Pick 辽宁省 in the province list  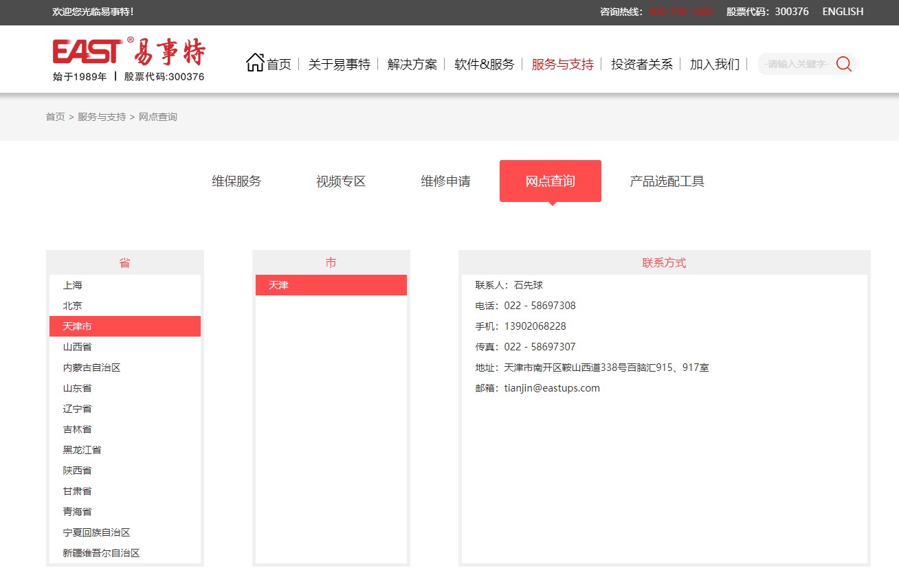tap(125, 409)
